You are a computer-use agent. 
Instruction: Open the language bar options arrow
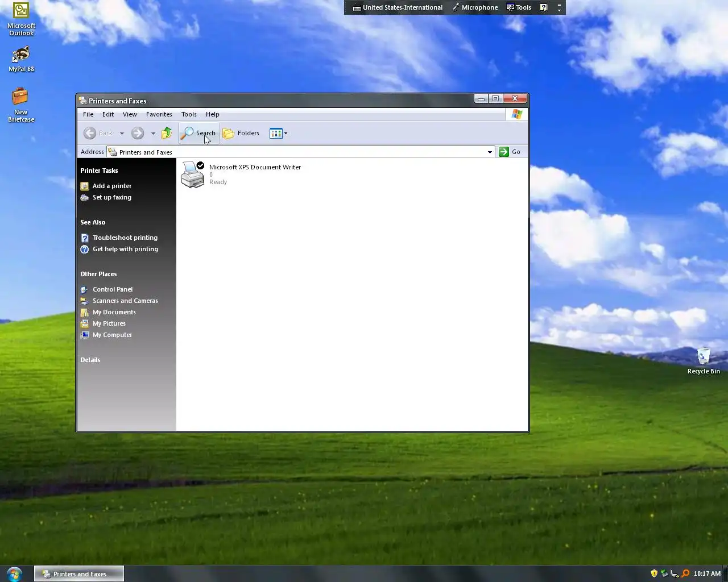point(559,10)
